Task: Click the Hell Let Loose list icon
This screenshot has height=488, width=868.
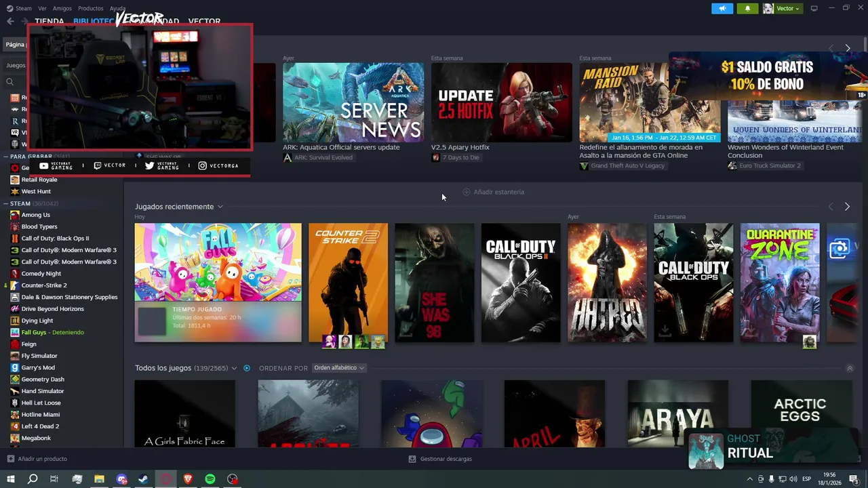Action: 15,403
